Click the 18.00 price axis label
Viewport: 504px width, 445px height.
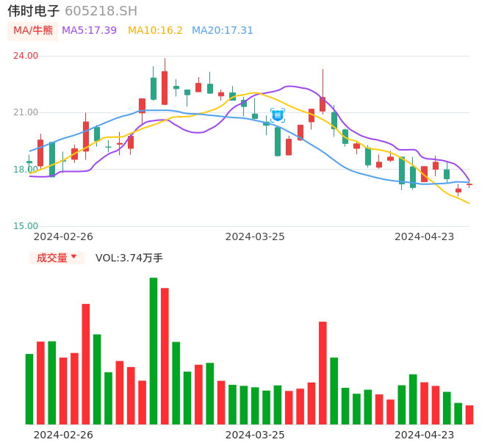26,170
